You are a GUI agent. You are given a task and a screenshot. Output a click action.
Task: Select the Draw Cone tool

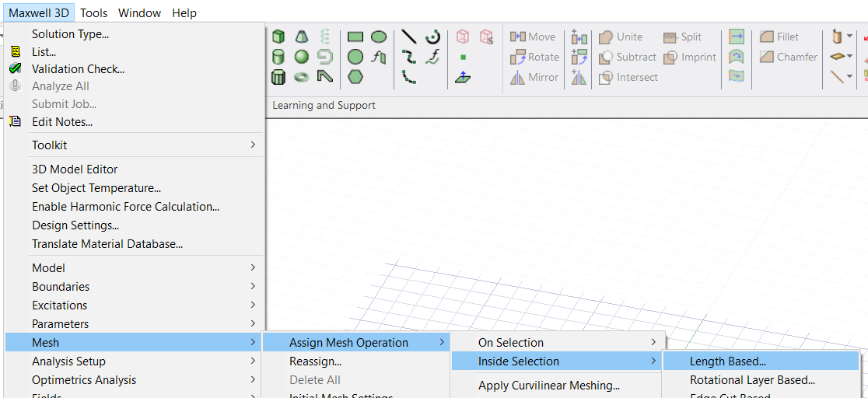coord(302,37)
